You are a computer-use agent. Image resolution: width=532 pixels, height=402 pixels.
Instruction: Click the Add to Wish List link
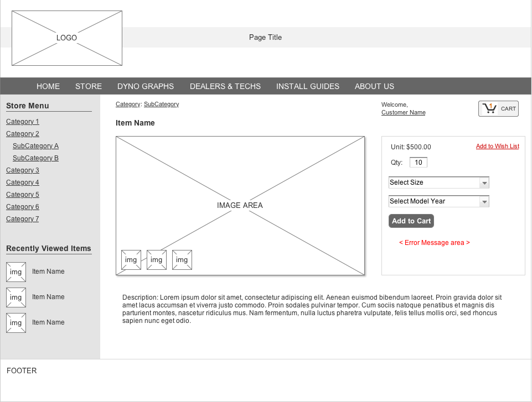click(497, 147)
